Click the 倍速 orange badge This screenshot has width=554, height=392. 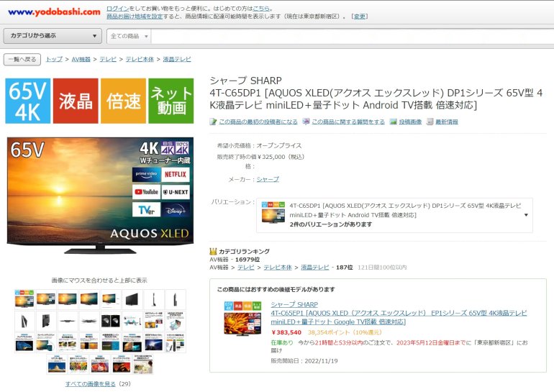tap(123, 101)
